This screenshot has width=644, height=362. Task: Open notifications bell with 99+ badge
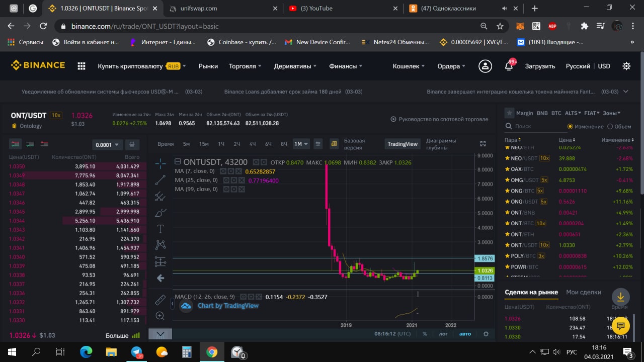pyautogui.click(x=509, y=65)
